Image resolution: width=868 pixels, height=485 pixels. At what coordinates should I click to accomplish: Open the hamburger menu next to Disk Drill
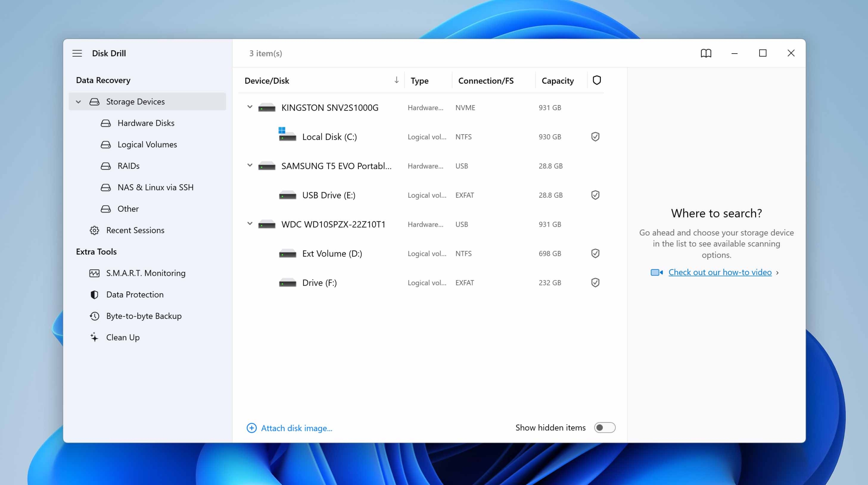tap(77, 53)
